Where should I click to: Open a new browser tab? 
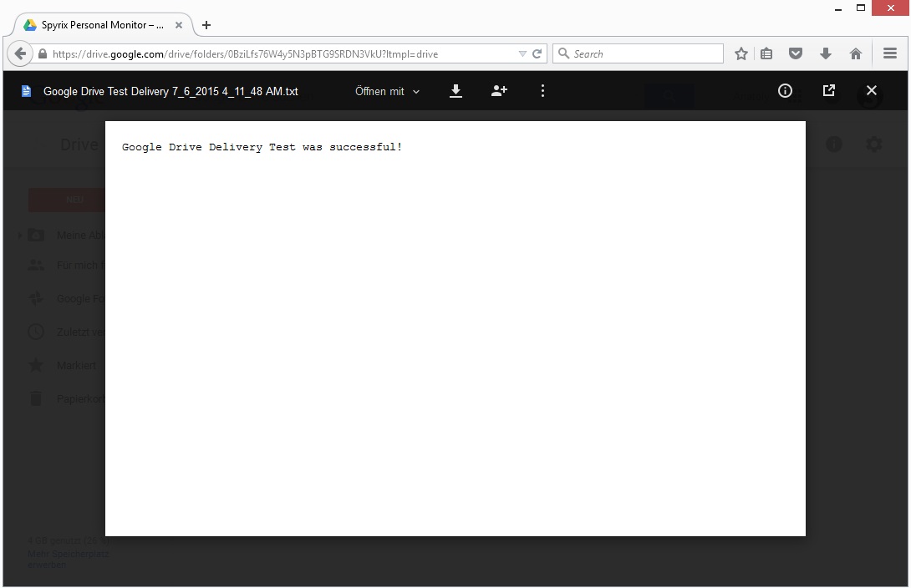coord(206,25)
